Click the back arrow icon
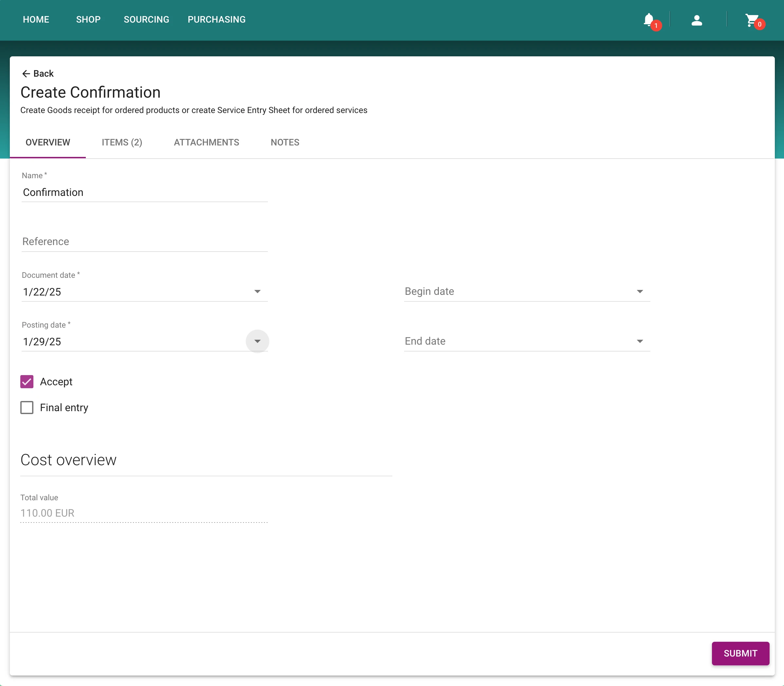784x686 pixels. point(26,73)
